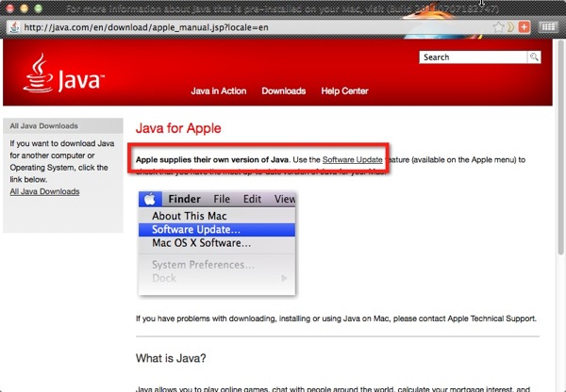Click the Apple logo in the menu illustration

(x=150, y=199)
